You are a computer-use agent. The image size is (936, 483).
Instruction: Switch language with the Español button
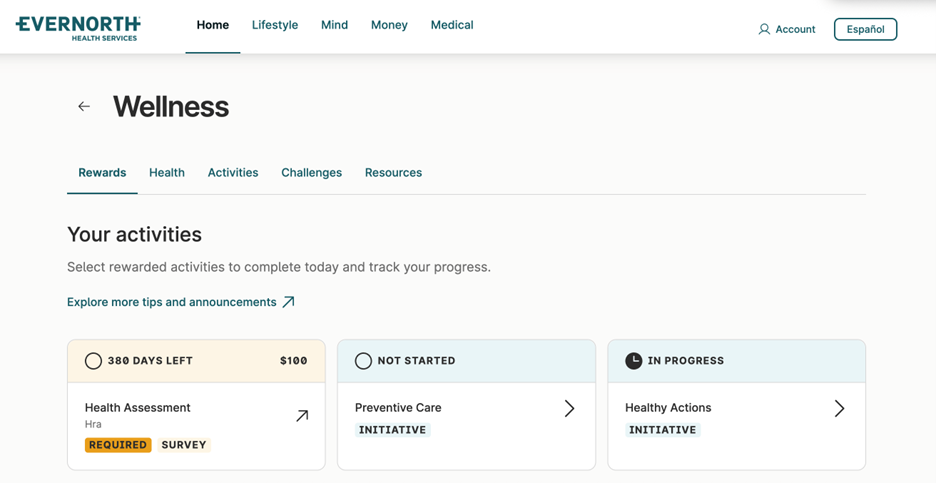(x=865, y=29)
